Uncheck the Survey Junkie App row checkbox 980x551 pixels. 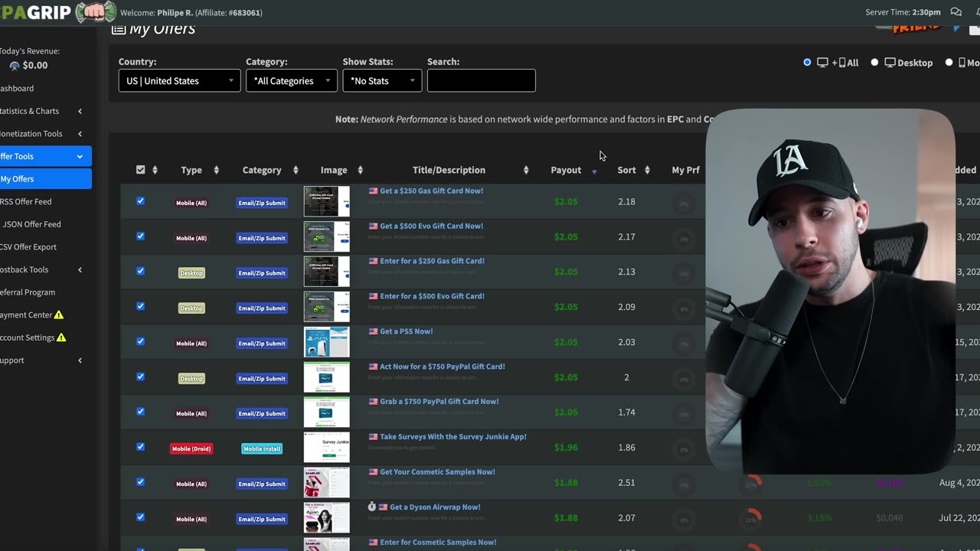(140, 447)
